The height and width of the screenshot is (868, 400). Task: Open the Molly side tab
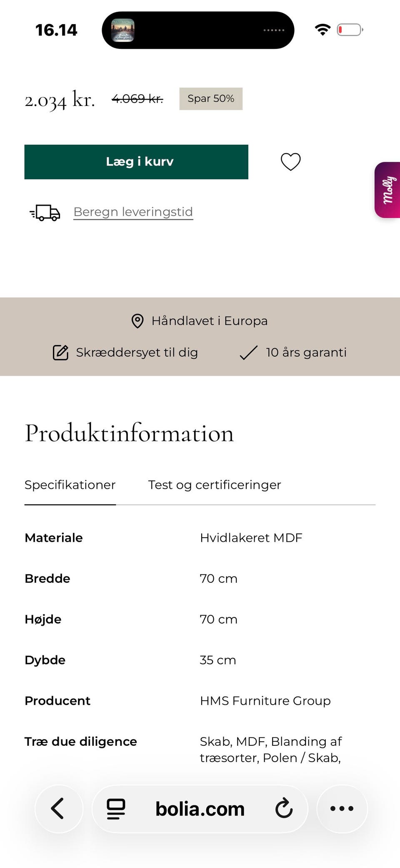pyautogui.click(x=388, y=190)
